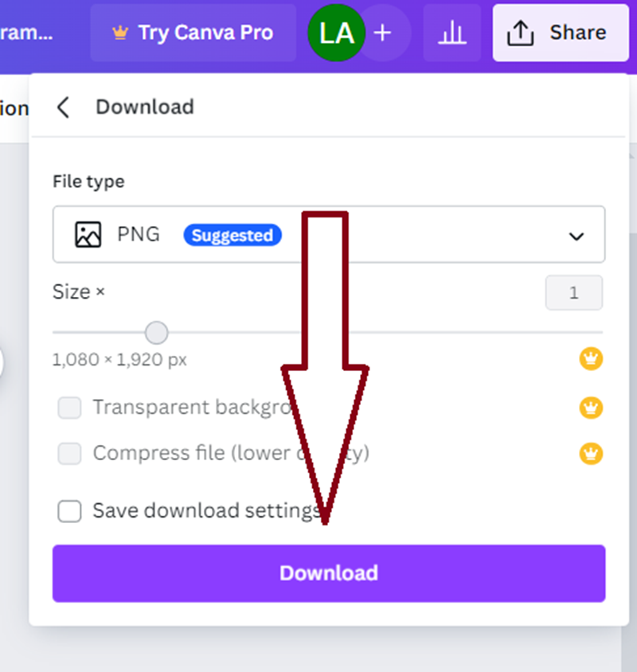Click the crown icon beside size dimensions
Image resolution: width=637 pixels, height=672 pixels.
point(591,359)
